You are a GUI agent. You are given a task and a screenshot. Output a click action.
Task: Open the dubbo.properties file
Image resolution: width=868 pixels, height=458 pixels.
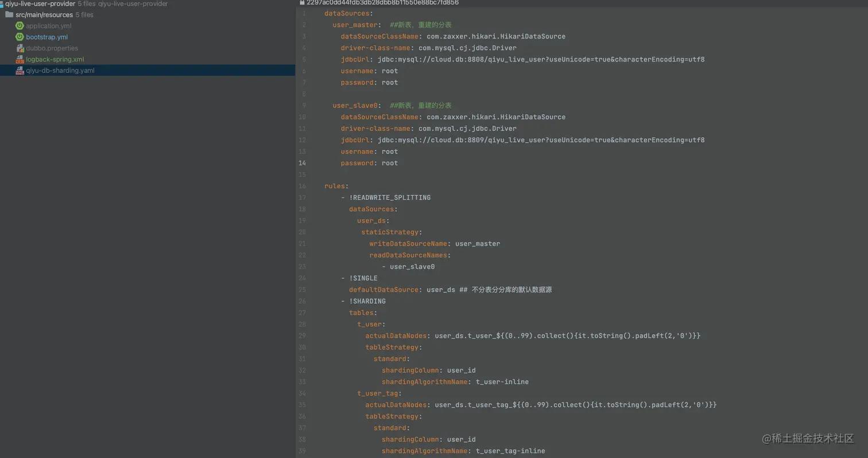click(52, 48)
